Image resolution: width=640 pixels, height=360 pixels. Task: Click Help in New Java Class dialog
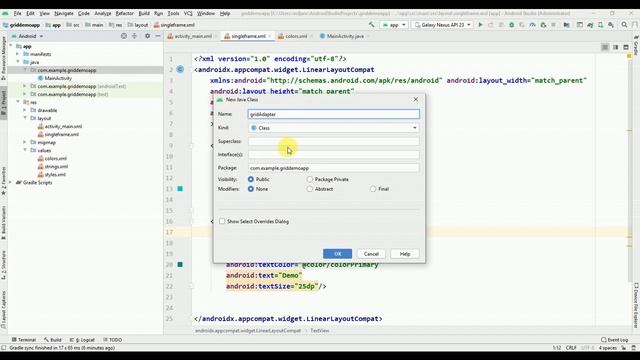click(404, 254)
